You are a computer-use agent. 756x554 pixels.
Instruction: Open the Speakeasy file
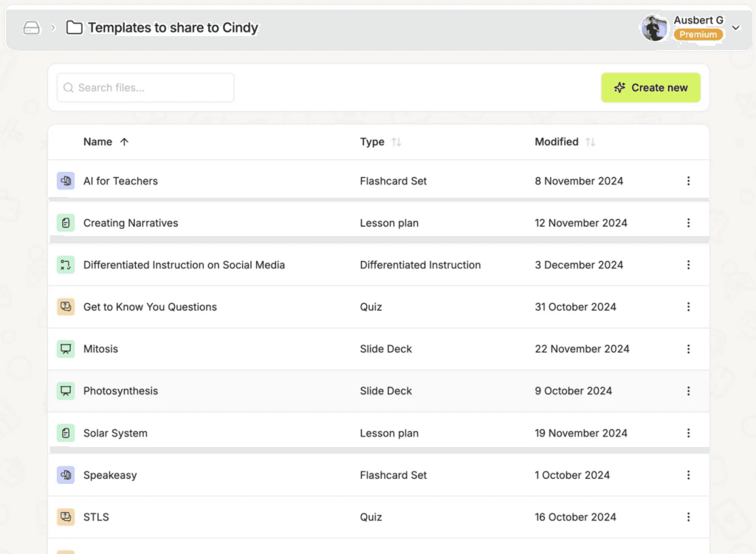[110, 475]
